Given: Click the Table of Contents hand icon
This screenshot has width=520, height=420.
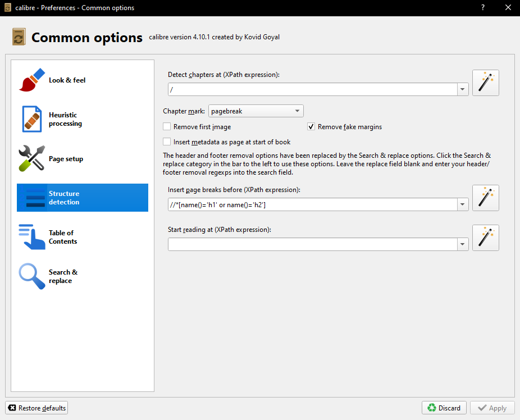Looking at the screenshot, I should pyautogui.click(x=32, y=237).
